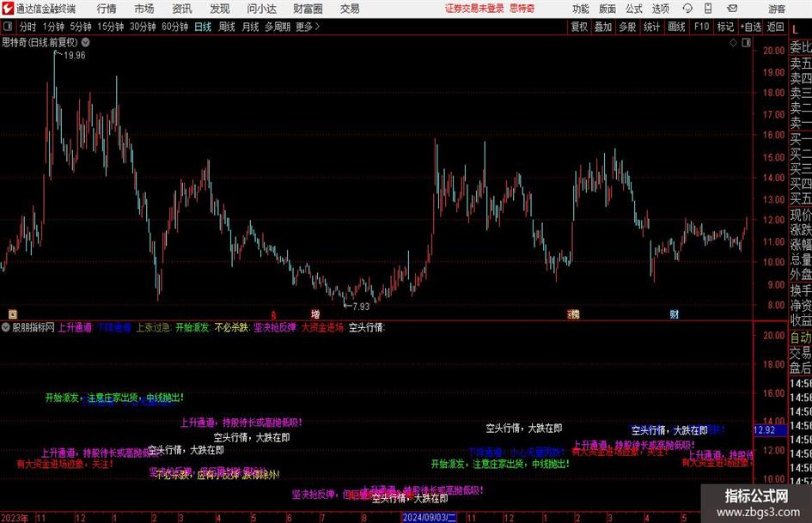Click the diamond icon at chart top right

pos(733,43)
